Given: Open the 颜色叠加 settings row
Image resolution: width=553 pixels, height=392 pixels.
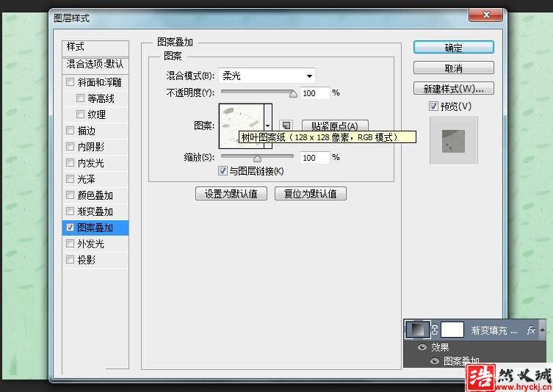Looking at the screenshot, I should pos(95,195).
